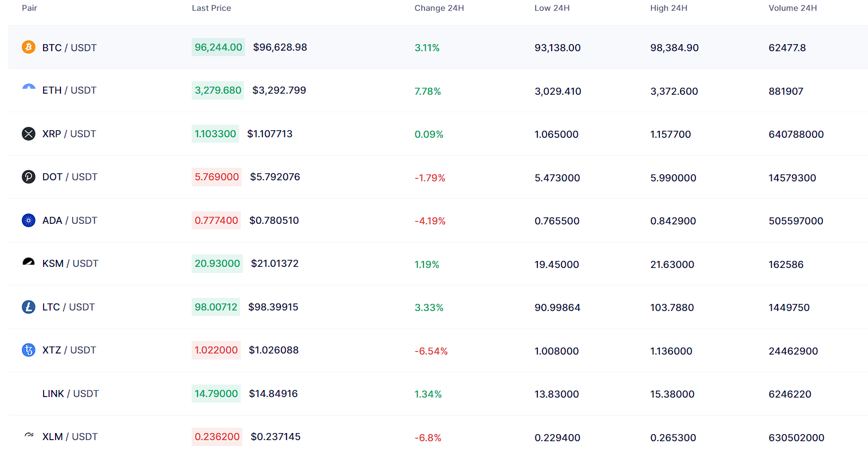
Task: Open the DOT / USDT pair
Action: (70, 177)
